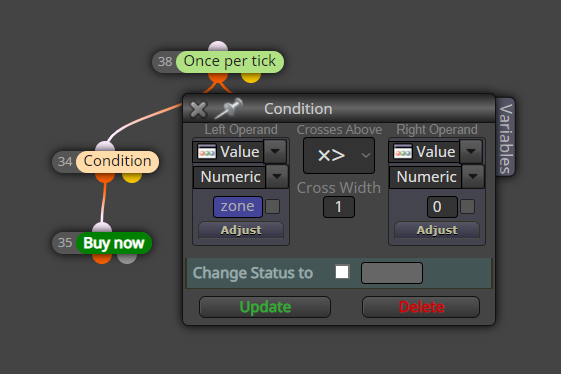Open the Left Operand Value dropdown arrow
561x374 pixels.
[x=275, y=151]
